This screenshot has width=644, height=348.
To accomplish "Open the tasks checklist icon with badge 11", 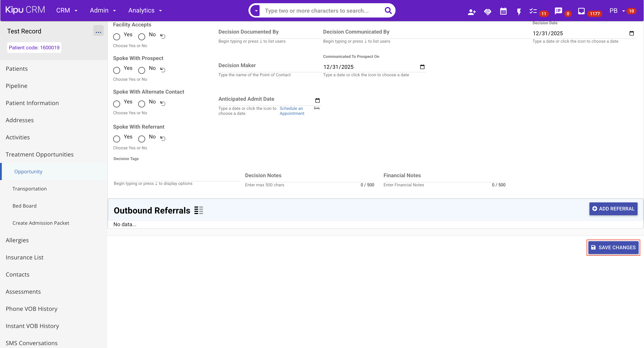I will 533,11.
